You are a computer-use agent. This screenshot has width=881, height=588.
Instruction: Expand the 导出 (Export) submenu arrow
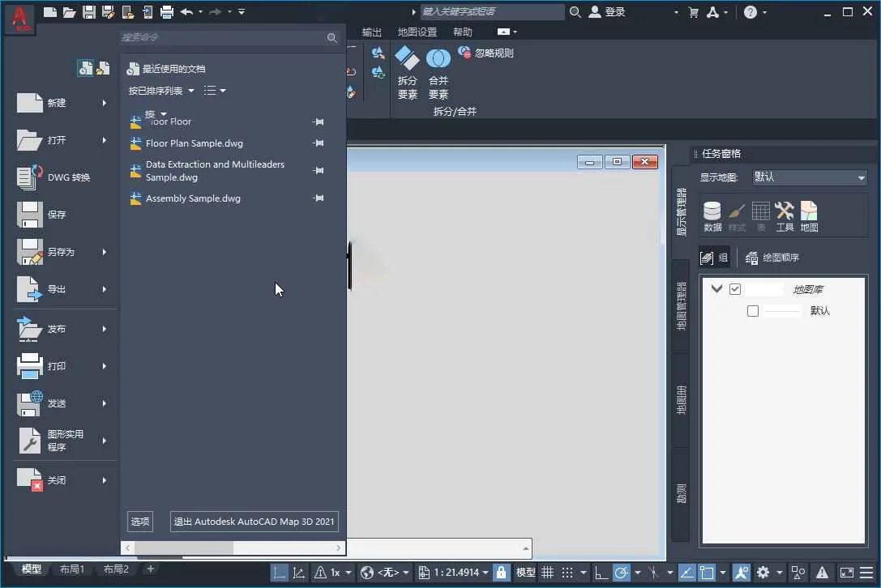tap(104, 289)
